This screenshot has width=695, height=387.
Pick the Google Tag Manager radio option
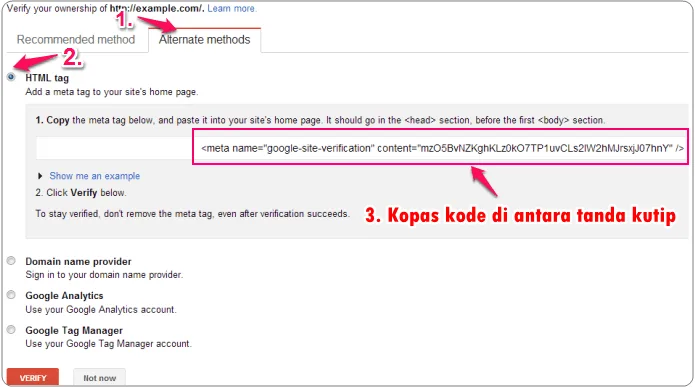coord(11,329)
